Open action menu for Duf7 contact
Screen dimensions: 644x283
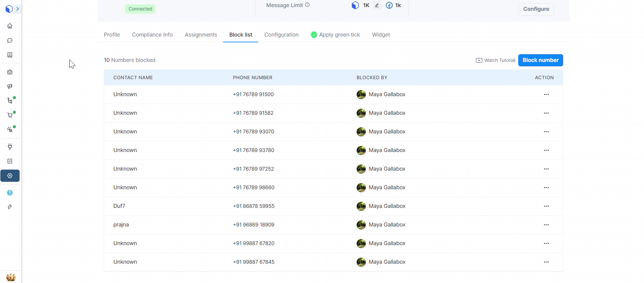click(546, 206)
